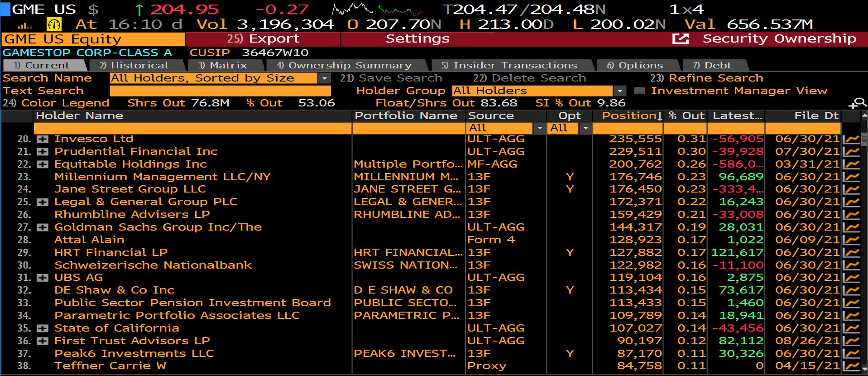Image resolution: width=868 pixels, height=376 pixels.
Task: Open the Insider Transactions tab
Action: click(512, 66)
